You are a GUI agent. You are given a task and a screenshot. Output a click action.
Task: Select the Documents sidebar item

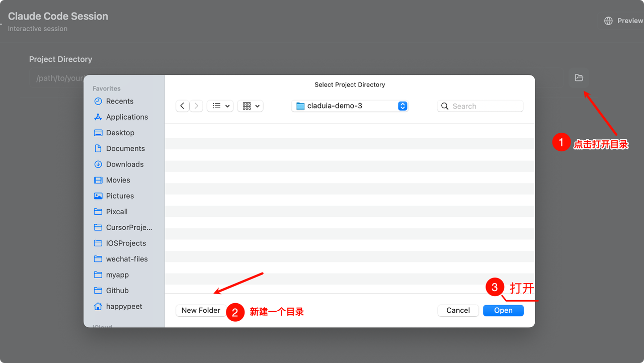point(125,149)
